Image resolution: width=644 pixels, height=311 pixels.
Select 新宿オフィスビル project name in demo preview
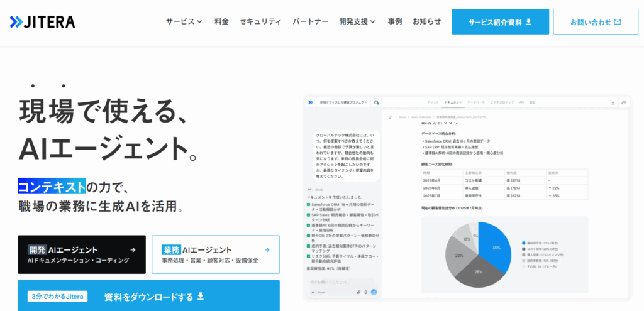[344, 102]
